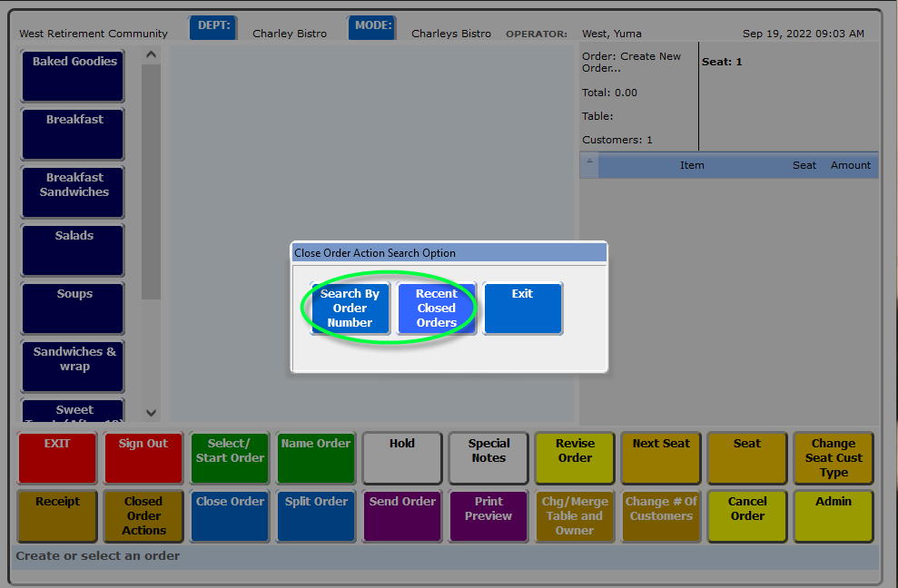Viewport: 898px width, 588px height.
Task: Sort order list by Item column header
Action: point(692,165)
